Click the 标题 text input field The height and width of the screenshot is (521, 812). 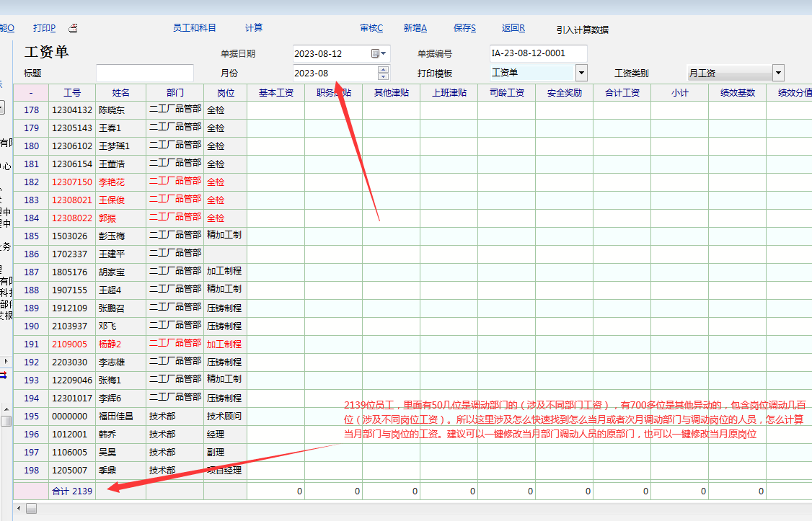pos(145,73)
